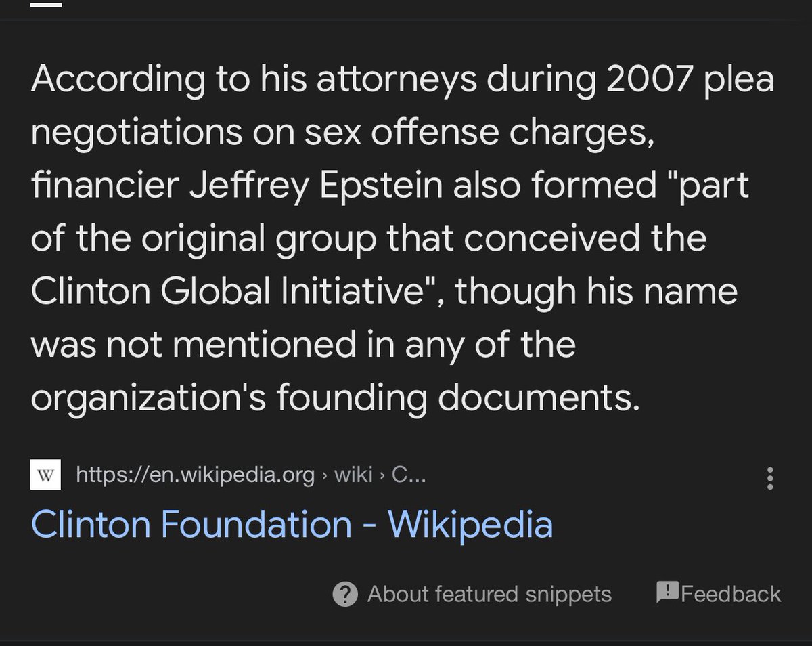This screenshot has width=812, height=646.
Task: Open the three-dot more options menu
Action: pyautogui.click(x=770, y=477)
